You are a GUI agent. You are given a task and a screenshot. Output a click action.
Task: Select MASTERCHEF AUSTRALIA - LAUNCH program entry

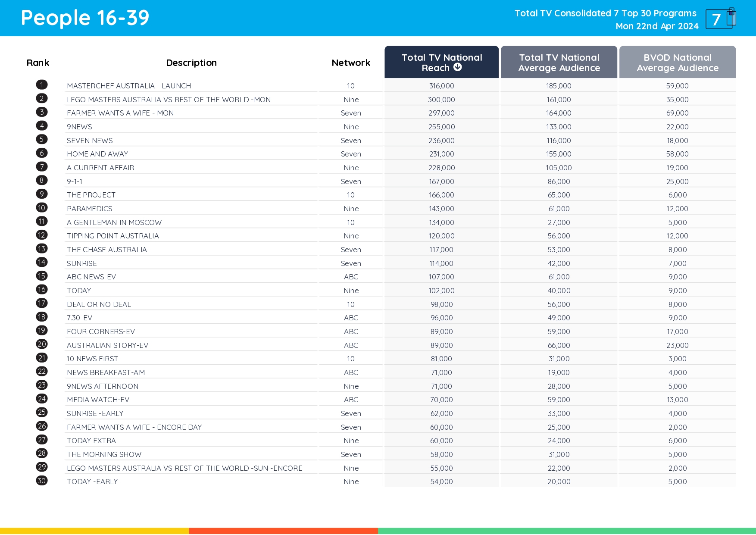point(129,85)
